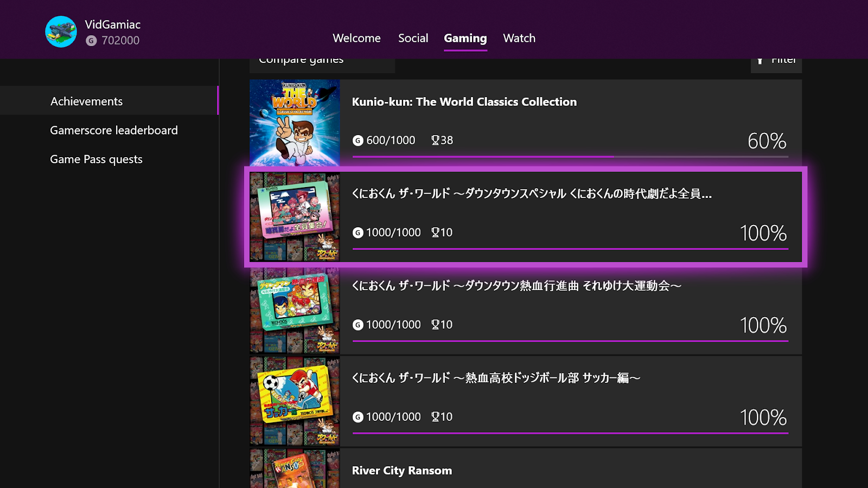The width and height of the screenshot is (868, 488).
Task: Click the Compare games button
Action: (x=322, y=65)
